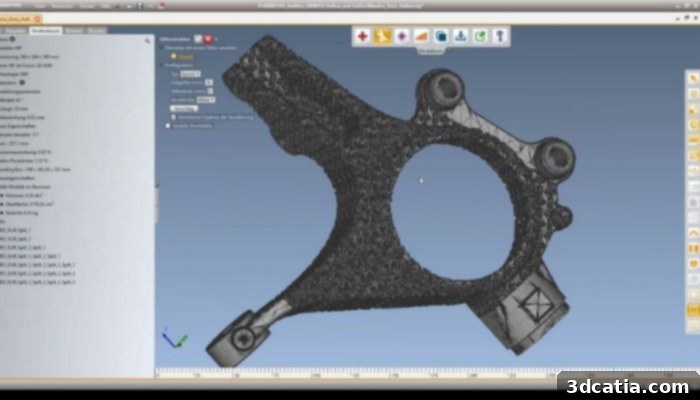This screenshot has height=400, width=700.
Task: Close the orange document tab via its X
Action: click(37, 19)
